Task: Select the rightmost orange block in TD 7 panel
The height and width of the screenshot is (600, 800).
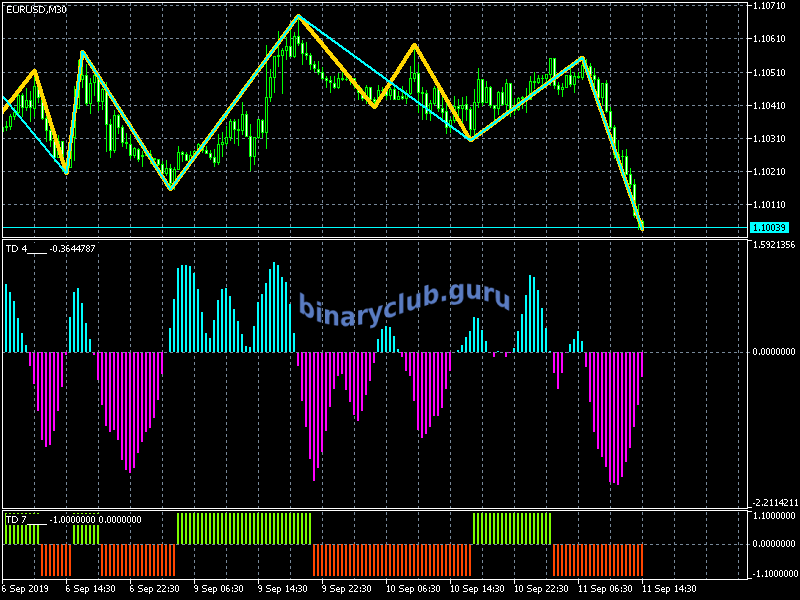Action: 598,559
